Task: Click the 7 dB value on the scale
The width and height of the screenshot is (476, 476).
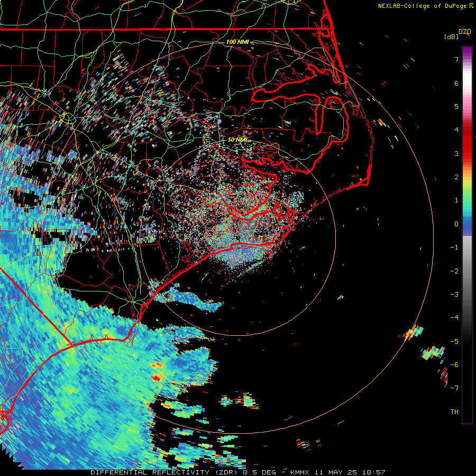Action: coord(456,59)
